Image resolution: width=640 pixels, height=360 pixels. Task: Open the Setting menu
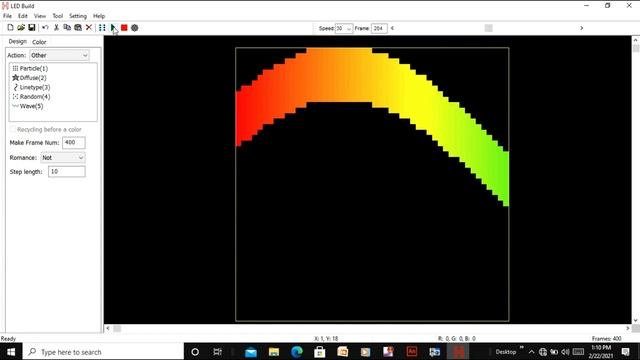coord(78,16)
